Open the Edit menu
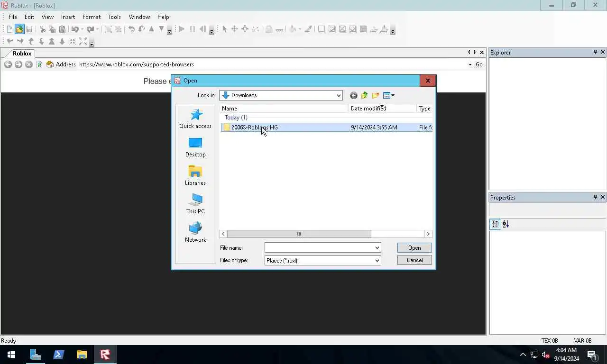607x364 pixels. [29, 17]
